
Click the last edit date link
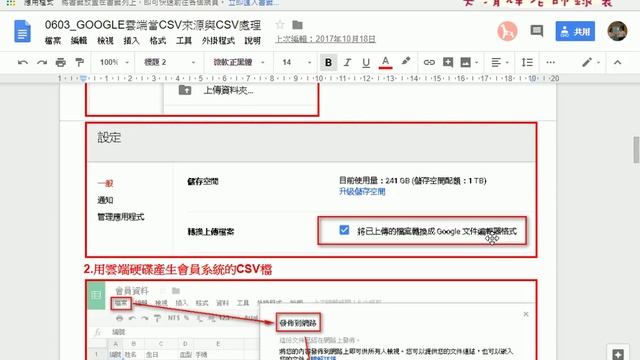pyautogui.click(x=325, y=39)
